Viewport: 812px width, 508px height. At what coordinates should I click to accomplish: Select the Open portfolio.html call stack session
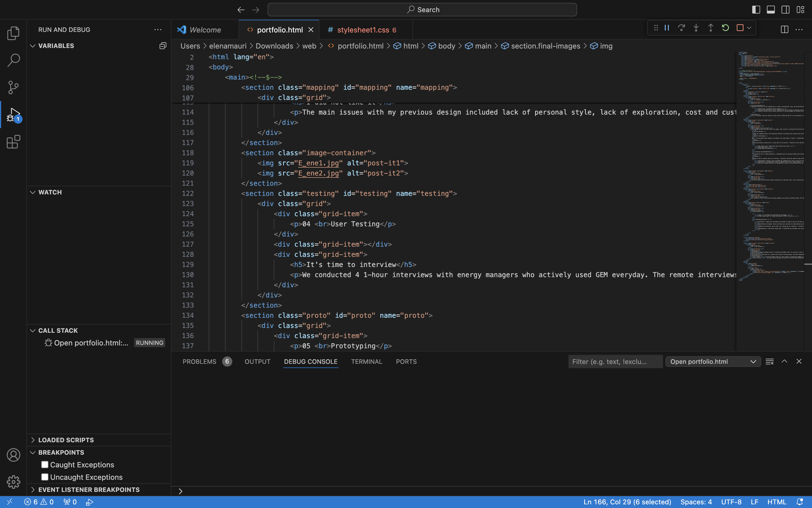99,343
